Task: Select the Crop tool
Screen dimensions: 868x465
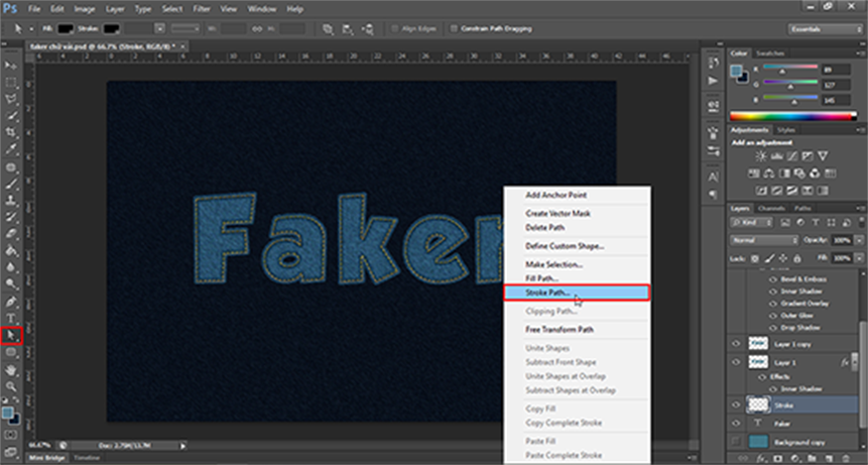Action: tap(12, 132)
